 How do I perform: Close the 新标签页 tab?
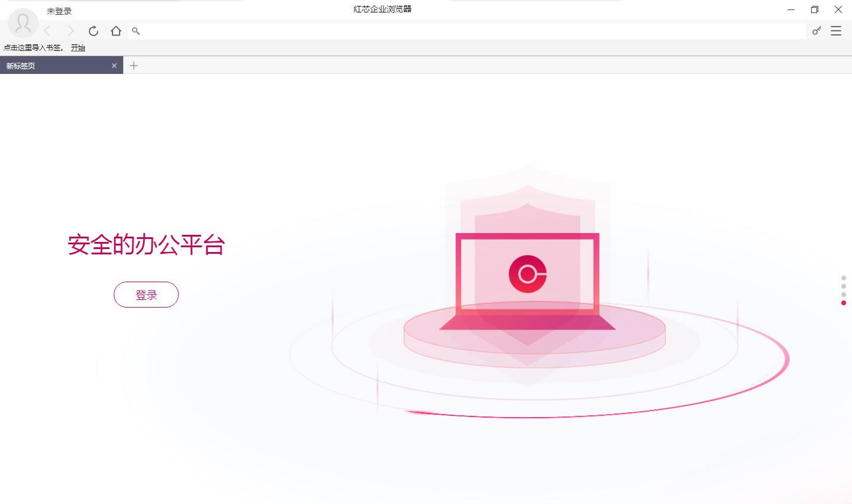click(114, 66)
